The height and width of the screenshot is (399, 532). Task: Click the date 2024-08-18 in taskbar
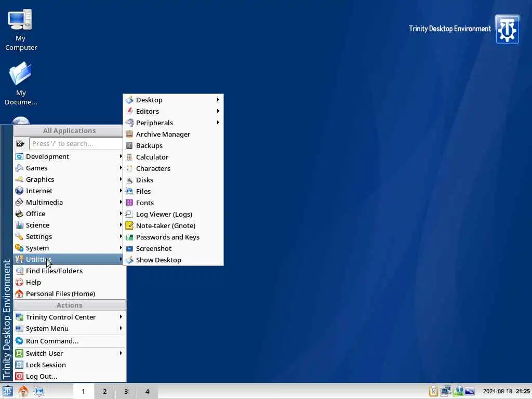click(x=497, y=391)
